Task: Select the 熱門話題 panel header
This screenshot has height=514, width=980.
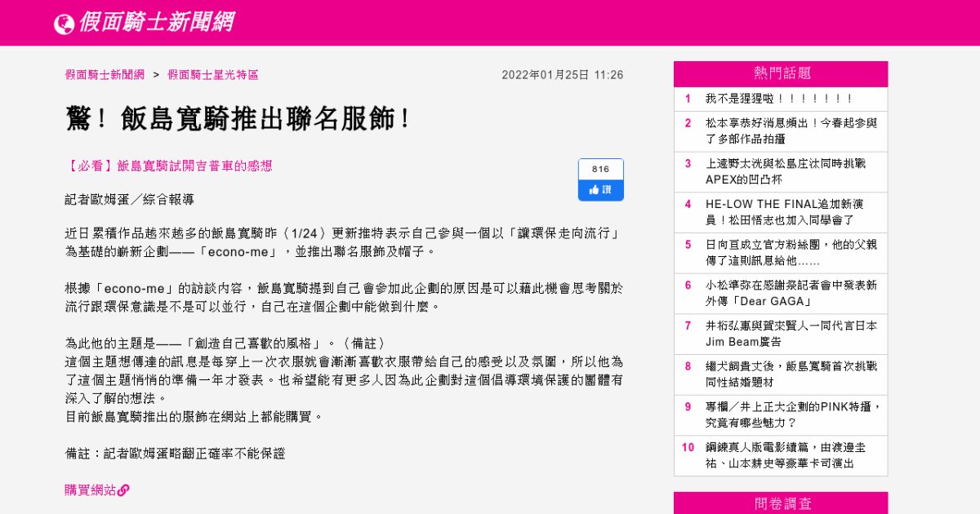Action: click(x=780, y=73)
